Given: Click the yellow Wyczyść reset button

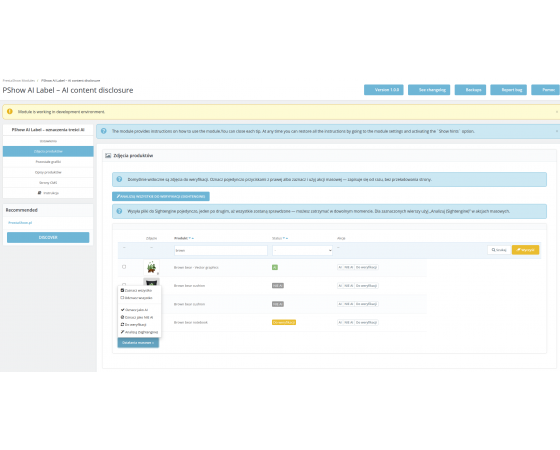Looking at the screenshot, I should (525, 250).
